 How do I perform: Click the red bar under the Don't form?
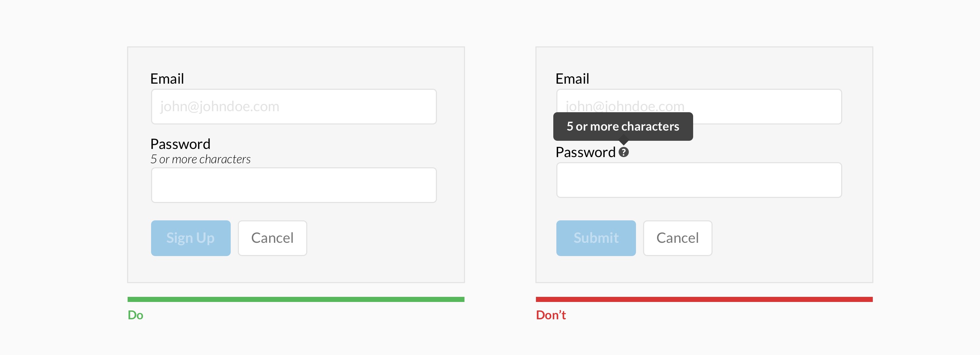tap(704, 300)
